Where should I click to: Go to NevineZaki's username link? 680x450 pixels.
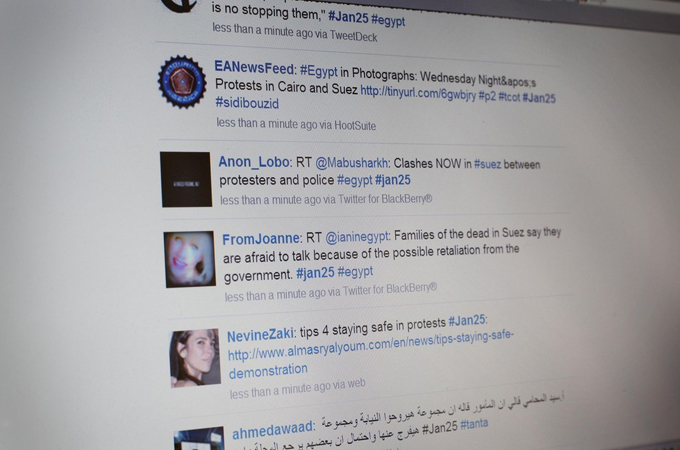pyautogui.click(x=261, y=335)
